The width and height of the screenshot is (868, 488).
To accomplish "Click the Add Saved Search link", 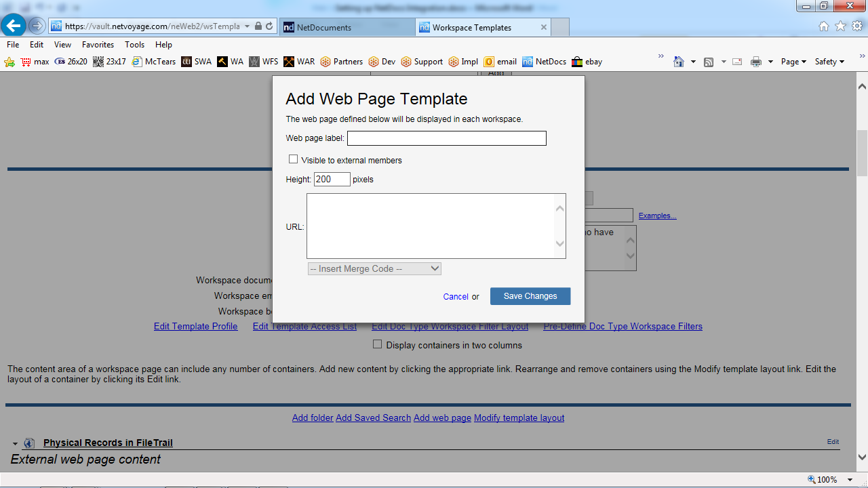I will point(374,418).
